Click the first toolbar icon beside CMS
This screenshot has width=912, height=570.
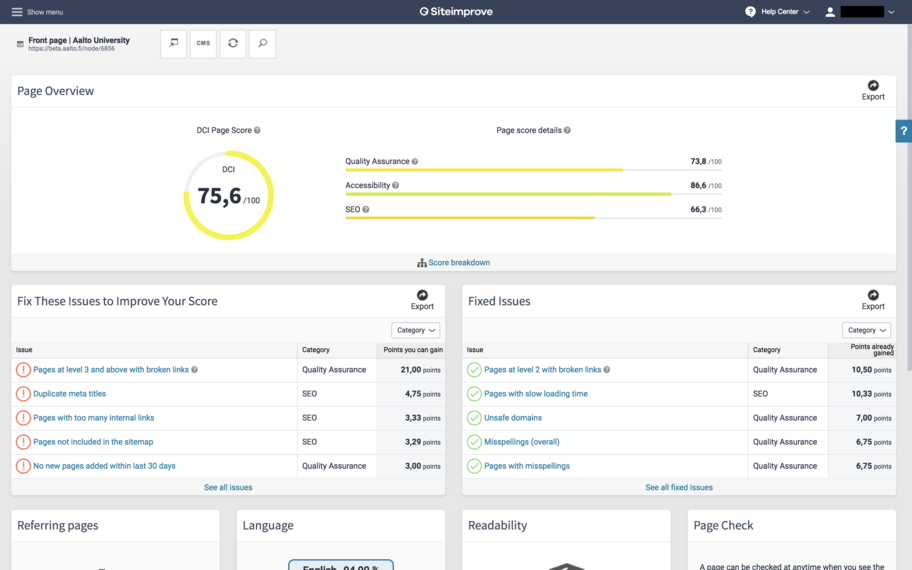173,44
